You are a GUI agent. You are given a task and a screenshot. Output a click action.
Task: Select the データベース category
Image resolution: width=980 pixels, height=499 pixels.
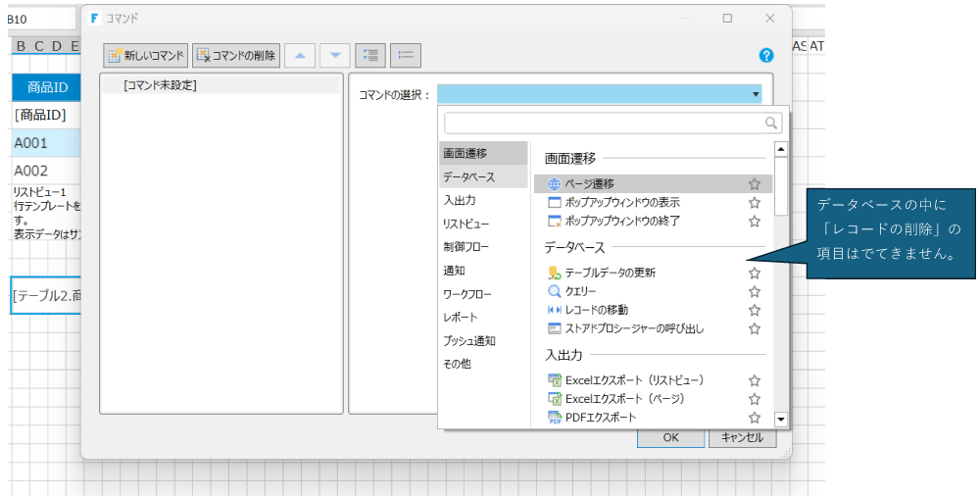[469, 177]
